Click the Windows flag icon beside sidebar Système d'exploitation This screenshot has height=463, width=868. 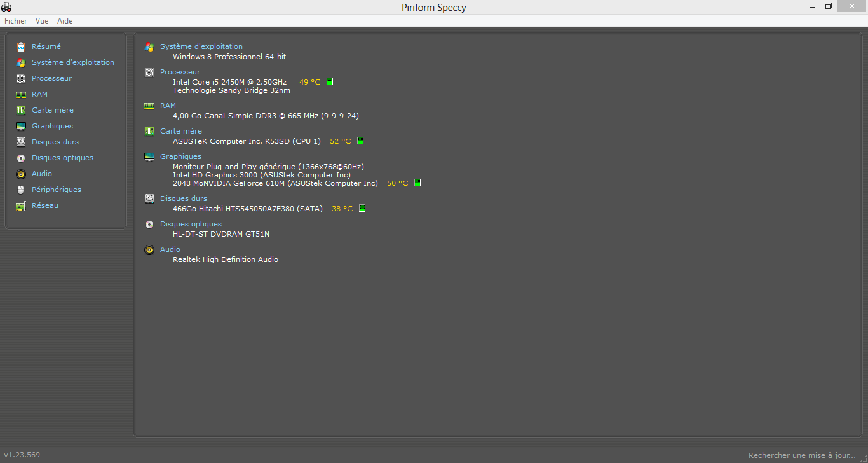(21, 62)
